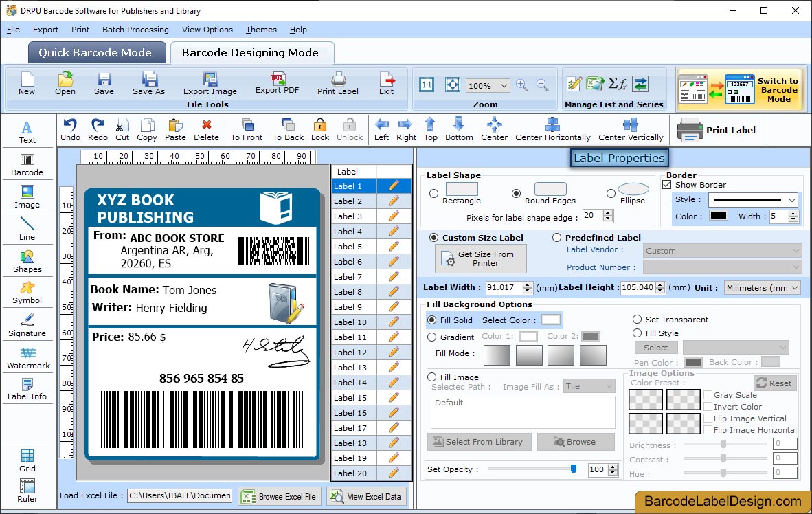Center object Vertically
Image resolution: width=812 pixels, height=514 pixels.
tap(631, 130)
